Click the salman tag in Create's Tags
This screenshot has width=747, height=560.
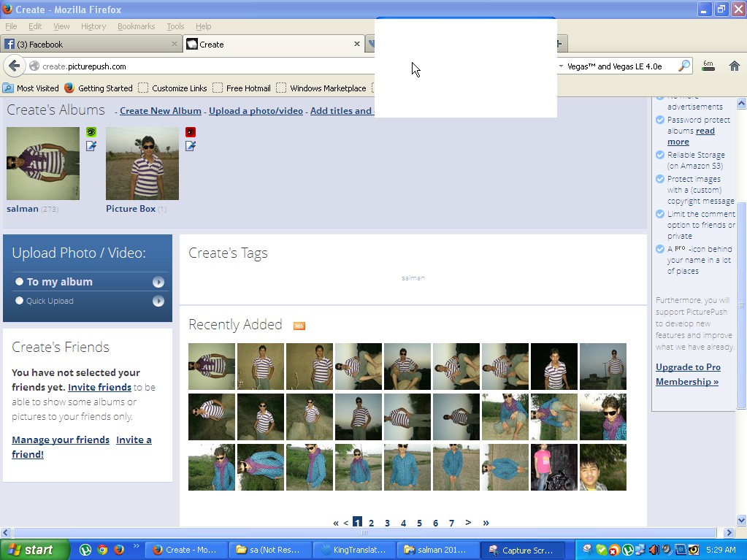(x=413, y=277)
